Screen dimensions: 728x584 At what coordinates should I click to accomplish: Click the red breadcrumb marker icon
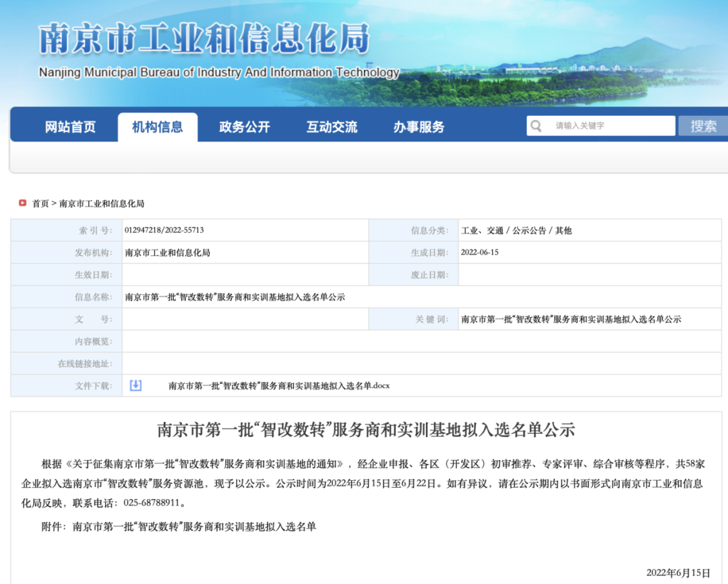pyautogui.click(x=23, y=203)
